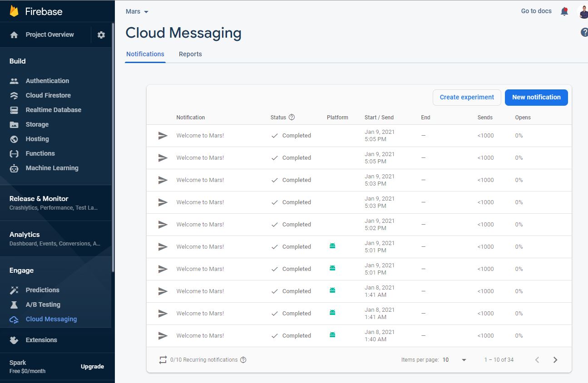Collapse the Engage section header

21,270
